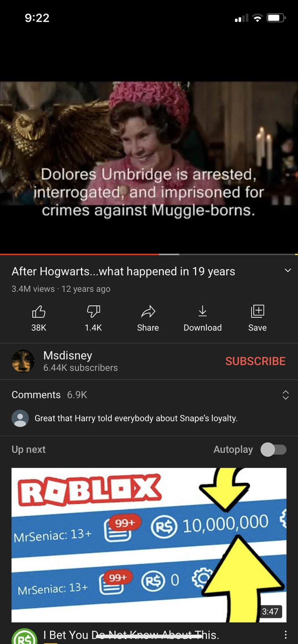The width and height of the screenshot is (298, 644).
Task: Open the Roblox video thumbnail
Action: coord(149,545)
